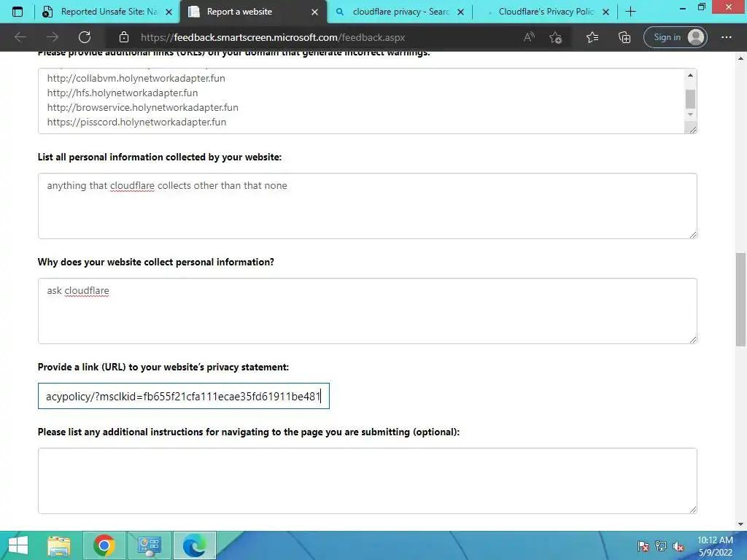Open the Collections panel
The height and width of the screenshot is (560, 747).
click(x=624, y=37)
